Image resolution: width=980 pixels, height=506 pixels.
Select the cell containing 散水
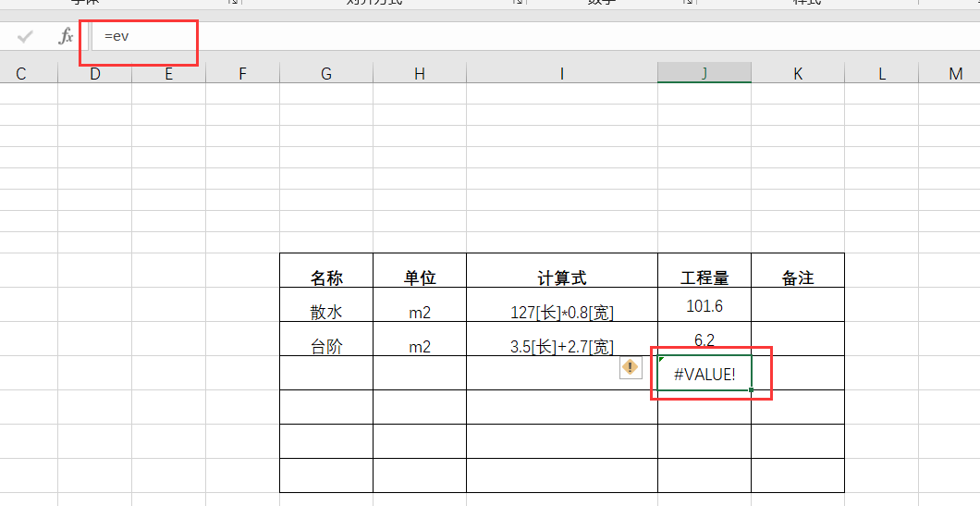coord(326,312)
